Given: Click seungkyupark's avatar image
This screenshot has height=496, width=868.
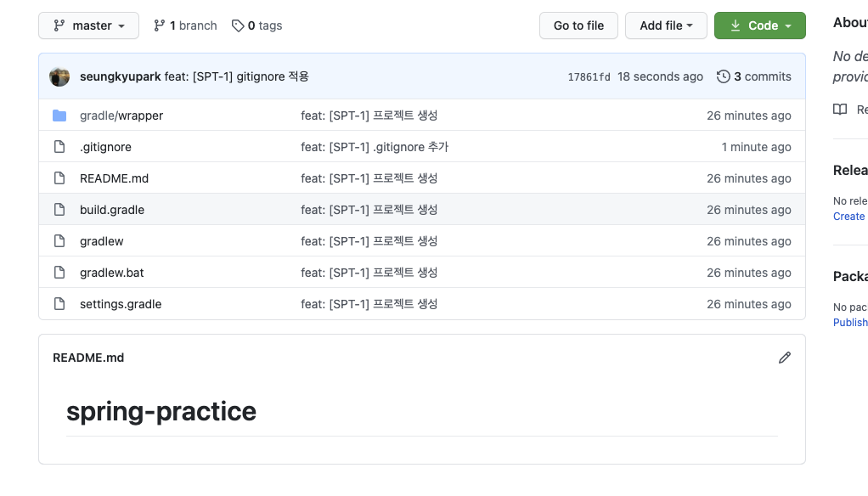Looking at the screenshot, I should pyautogui.click(x=59, y=76).
